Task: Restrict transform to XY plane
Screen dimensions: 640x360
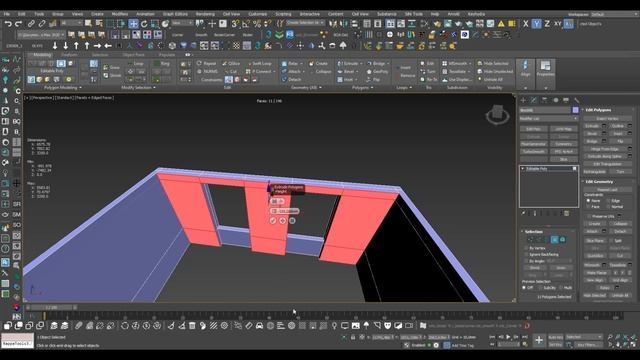Action: tap(558, 24)
